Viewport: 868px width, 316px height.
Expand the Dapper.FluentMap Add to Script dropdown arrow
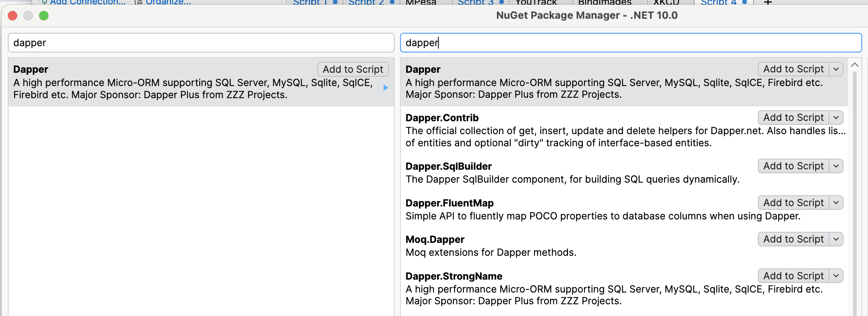(836, 203)
